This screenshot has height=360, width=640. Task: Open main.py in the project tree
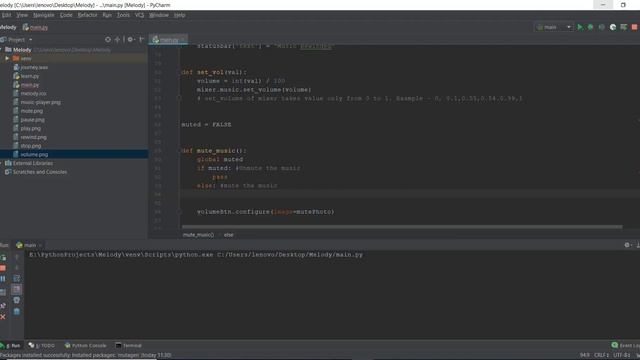[26, 85]
